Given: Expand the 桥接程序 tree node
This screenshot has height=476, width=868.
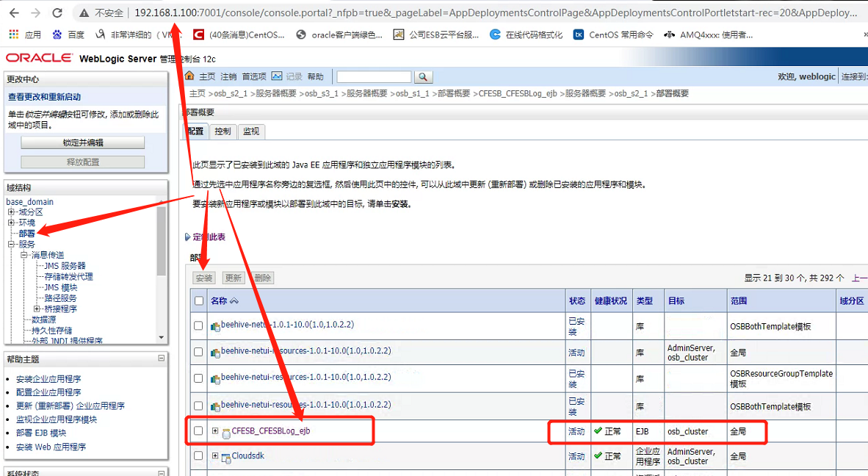Looking at the screenshot, I should pyautogui.click(x=37, y=309).
